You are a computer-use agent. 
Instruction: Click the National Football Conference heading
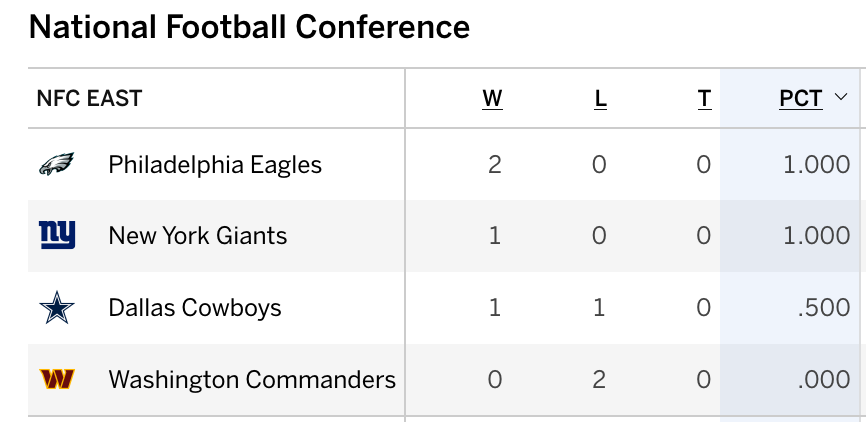[x=249, y=27]
